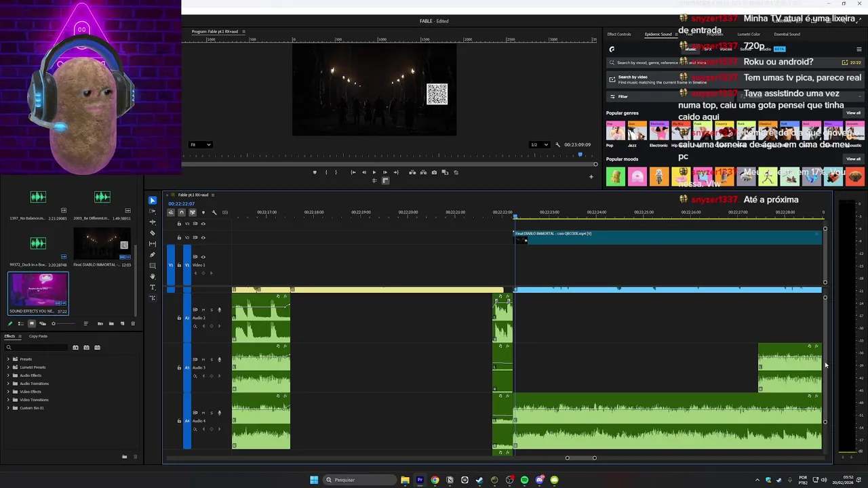Expand the Lumetri Presets folder
The height and width of the screenshot is (488, 868).
click(8, 367)
